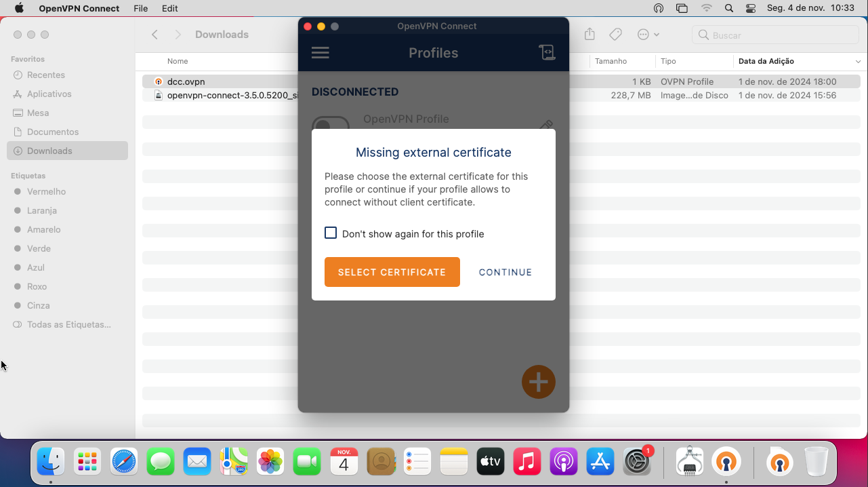
Task: Open Finder from the Dock
Action: click(x=51, y=462)
